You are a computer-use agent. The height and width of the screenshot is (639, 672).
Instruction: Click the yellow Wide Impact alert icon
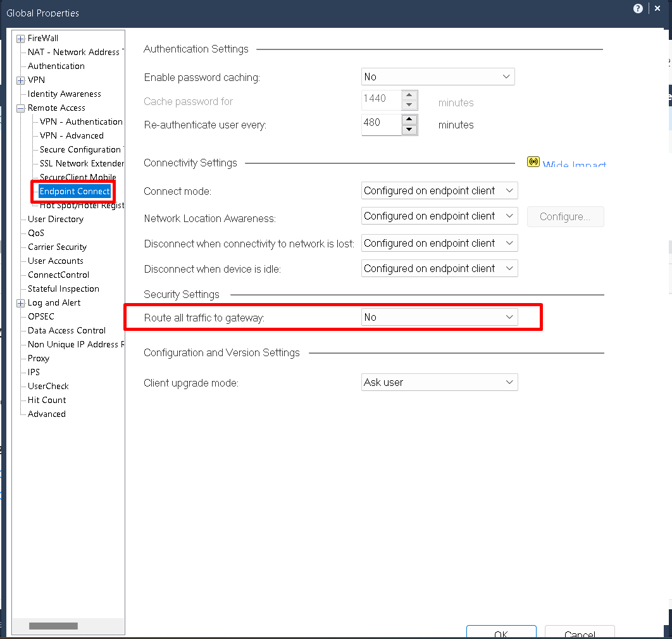click(x=533, y=161)
